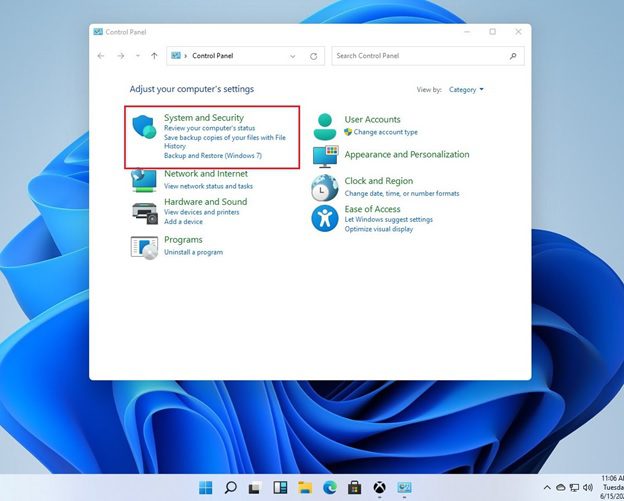Open the Windows Start menu
The width and height of the screenshot is (624, 501).
(206, 487)
